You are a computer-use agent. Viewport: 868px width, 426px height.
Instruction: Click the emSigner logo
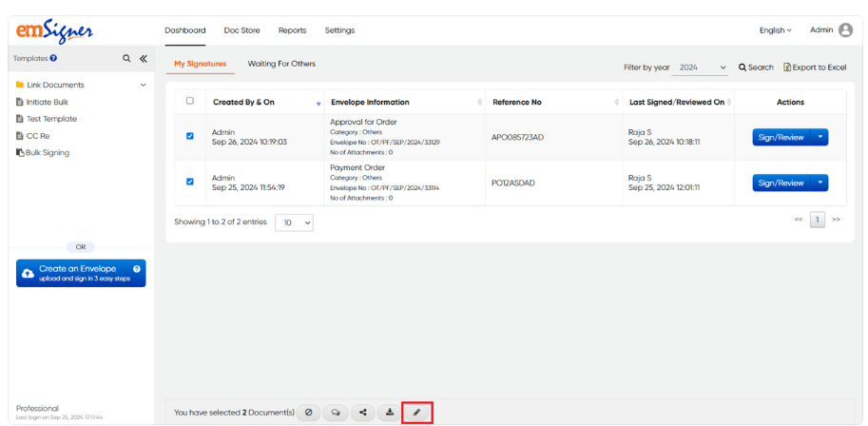[x=54, y=29]
